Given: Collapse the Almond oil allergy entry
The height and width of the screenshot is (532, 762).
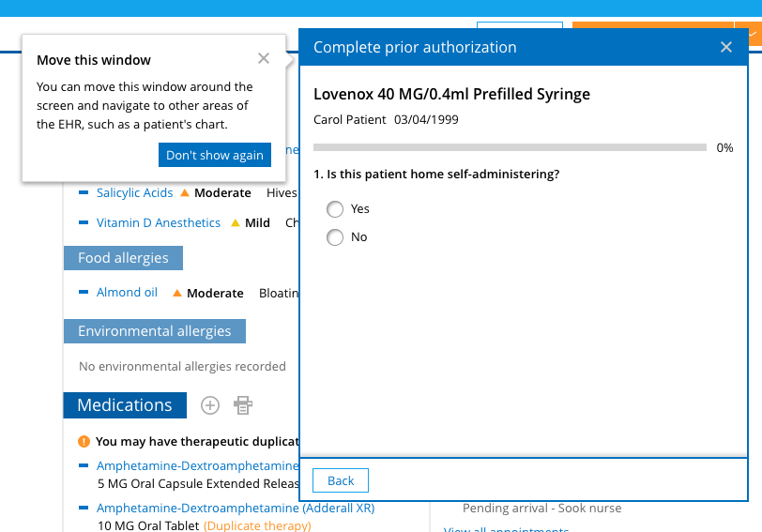Looking at the screenshot, I should [84, 293].
